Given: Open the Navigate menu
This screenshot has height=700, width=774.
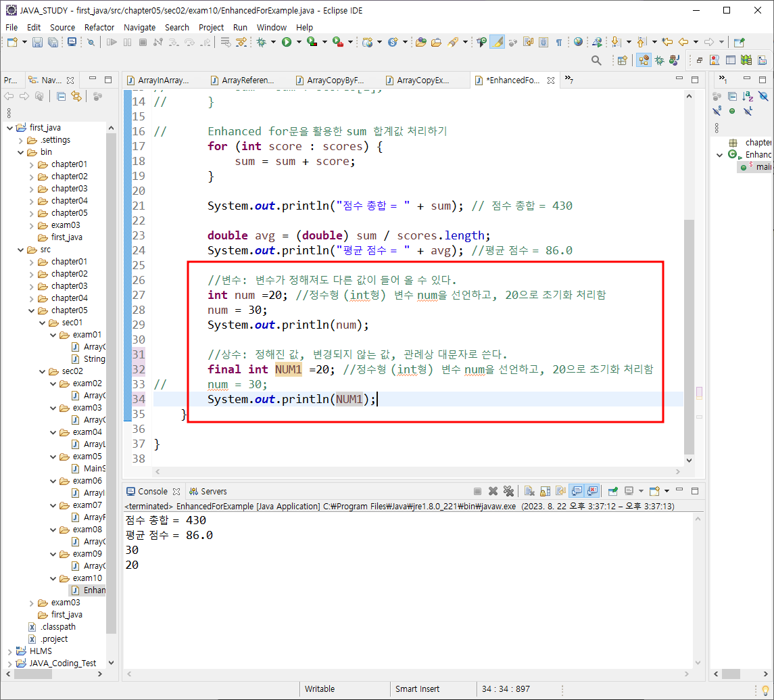Looking at the screenshot, I should 140,27.
